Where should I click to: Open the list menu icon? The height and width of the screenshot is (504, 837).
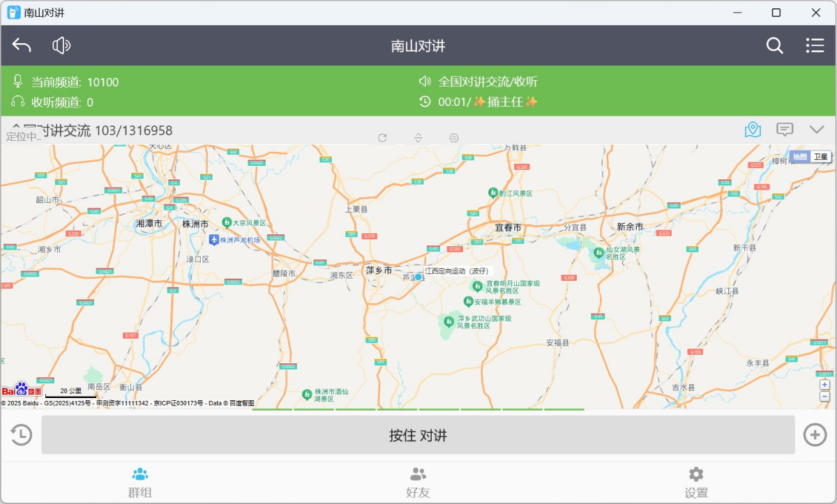coord(815,46)
